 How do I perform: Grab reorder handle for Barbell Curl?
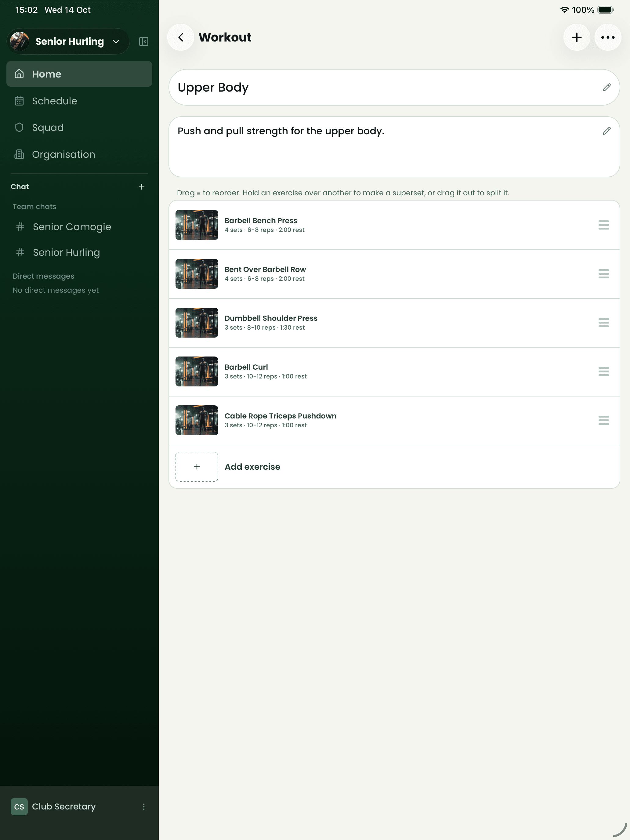(x=603, y=371)
